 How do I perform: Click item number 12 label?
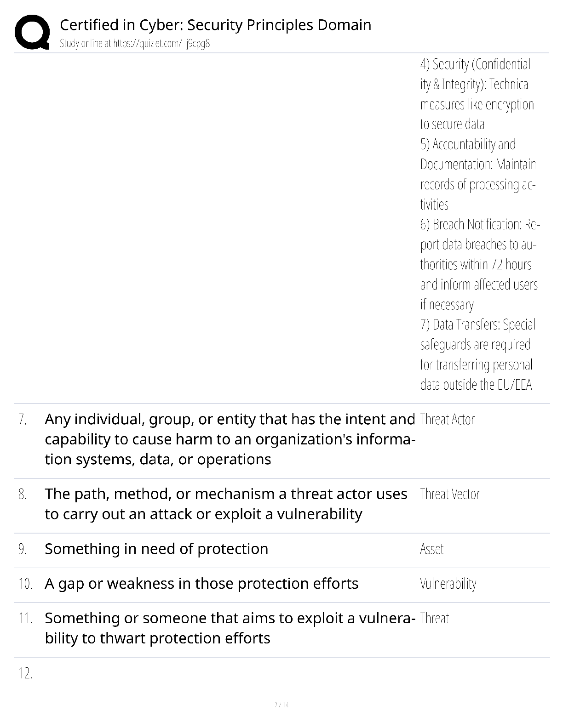coord(25,674)
